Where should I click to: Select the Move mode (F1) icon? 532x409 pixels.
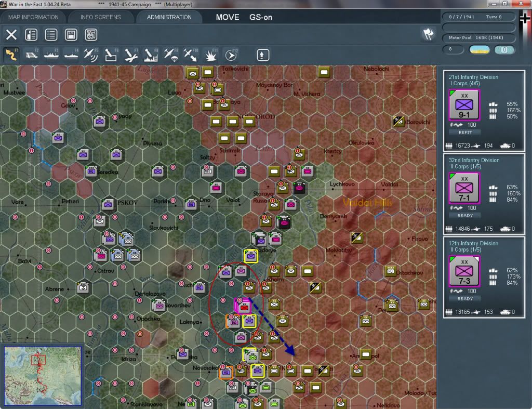point(11,55)
